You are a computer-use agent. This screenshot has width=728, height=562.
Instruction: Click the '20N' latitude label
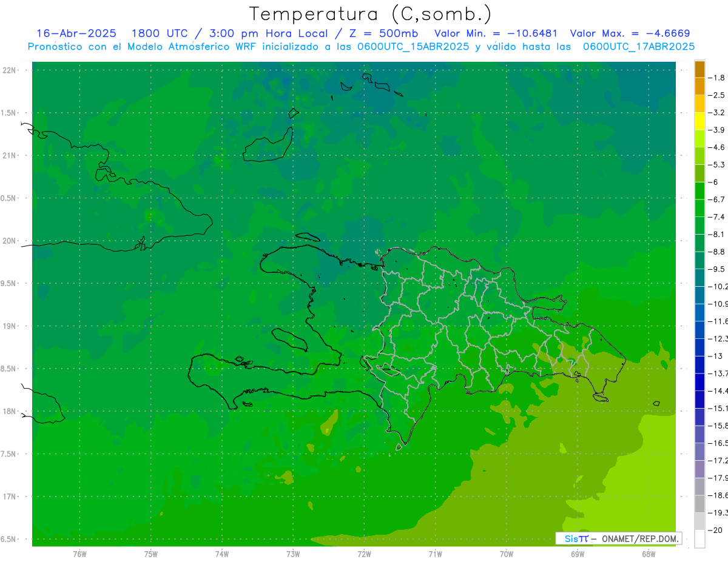click(x=10, y=241)
